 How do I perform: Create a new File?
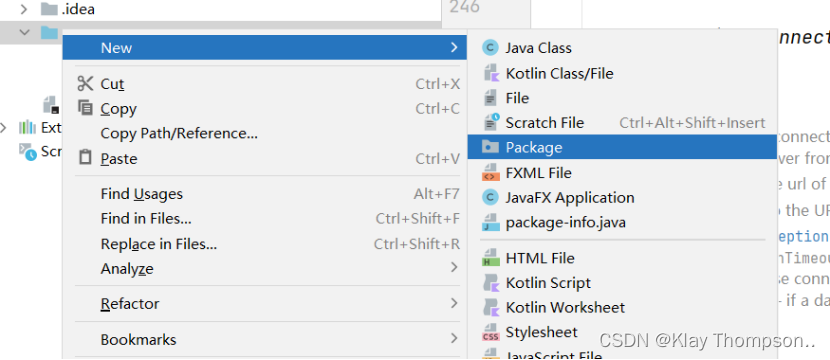622,98
